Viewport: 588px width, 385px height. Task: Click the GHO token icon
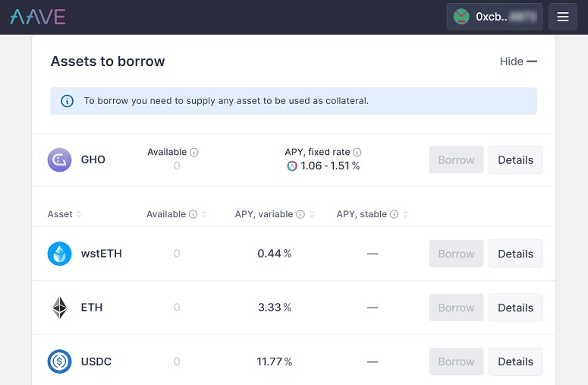(59, 160)
